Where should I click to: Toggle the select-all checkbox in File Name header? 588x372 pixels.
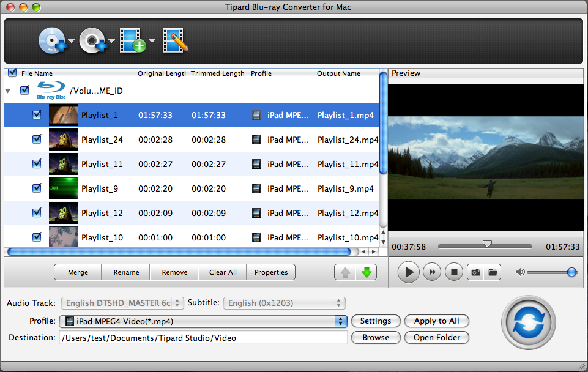point(12,73)
